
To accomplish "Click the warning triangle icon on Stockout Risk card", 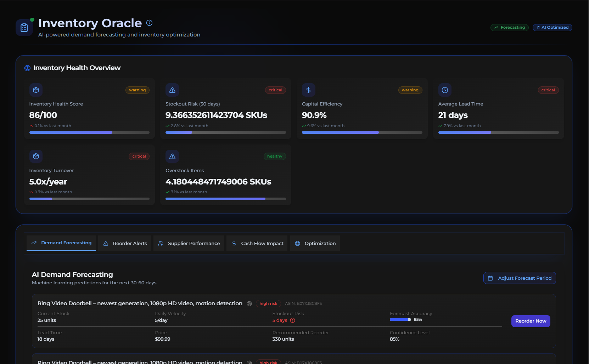I will (172, 90).
